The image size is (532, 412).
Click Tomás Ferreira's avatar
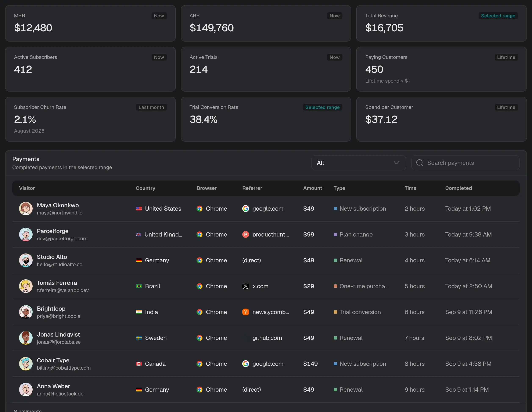(x=26, y=286)
